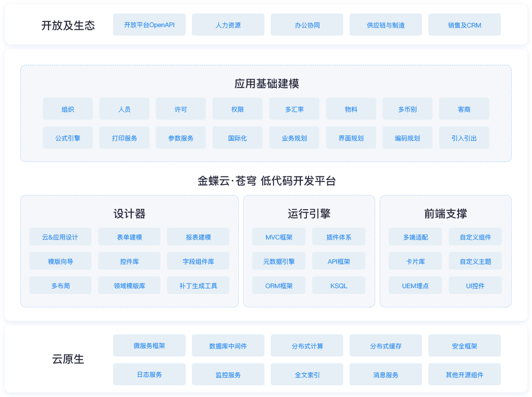Open 自定义主题 in 前端支撑

[475, 261]
